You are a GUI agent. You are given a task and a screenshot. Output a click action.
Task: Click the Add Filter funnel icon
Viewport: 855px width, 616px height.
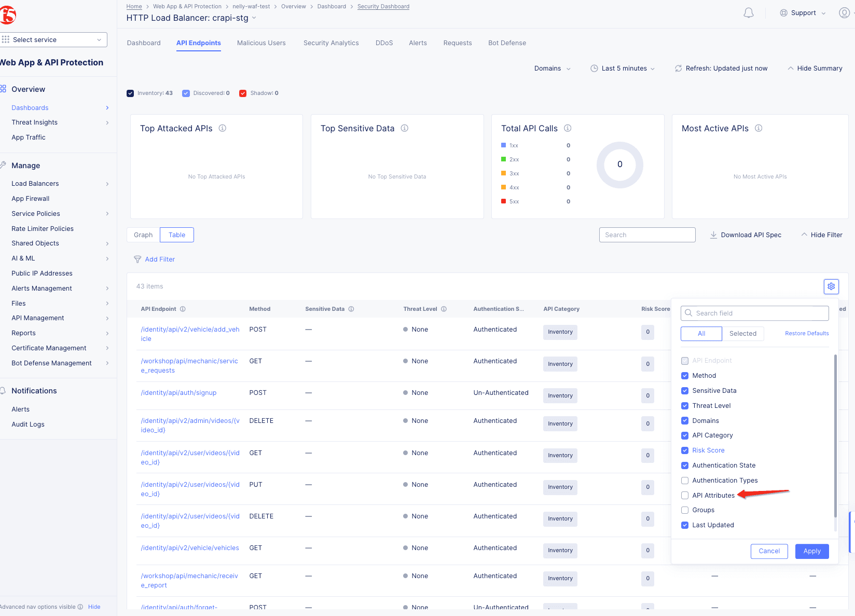(137, 259)
